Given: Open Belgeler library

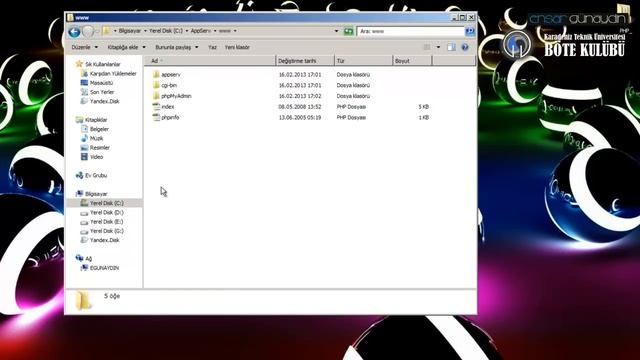Looking at the screenshot, I should [x=99, y=129].
